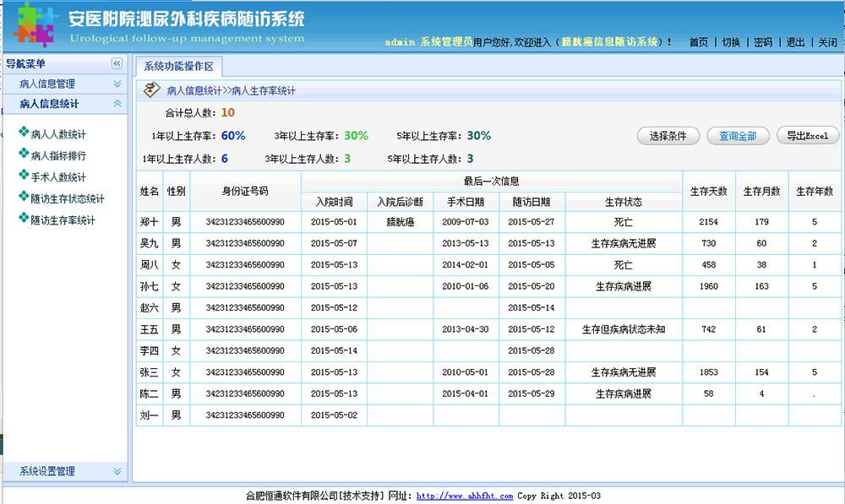This screenshot has width=845, height=504.
Task: Click the 查询全部 button
Action: pos(738,136)
